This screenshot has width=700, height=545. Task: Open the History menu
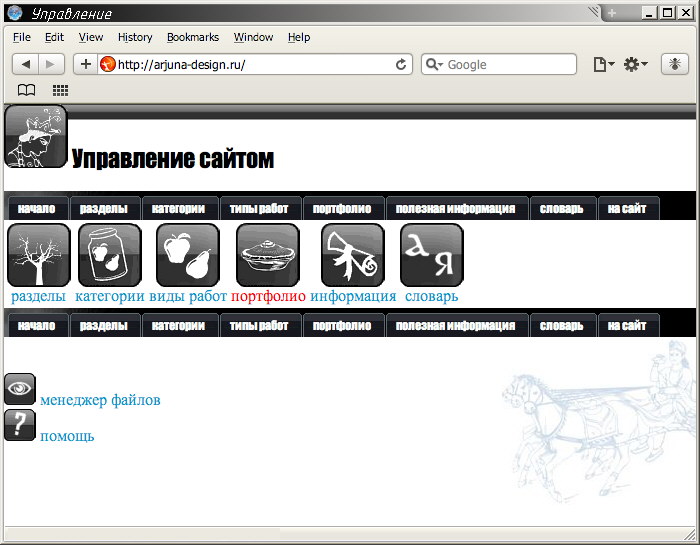tap(135, 37)
